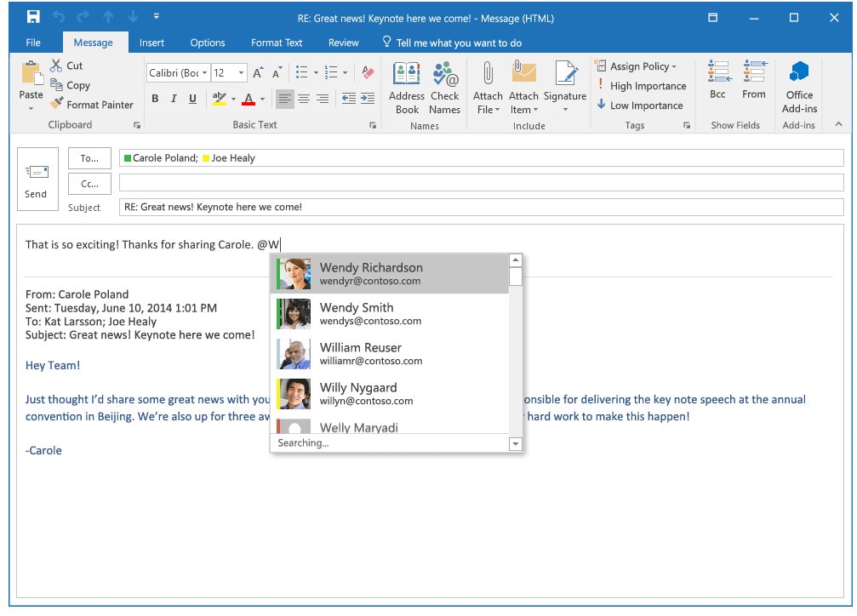Mark message as High Importance
Viewport: 857px width, 616px height.
(641, 86)
